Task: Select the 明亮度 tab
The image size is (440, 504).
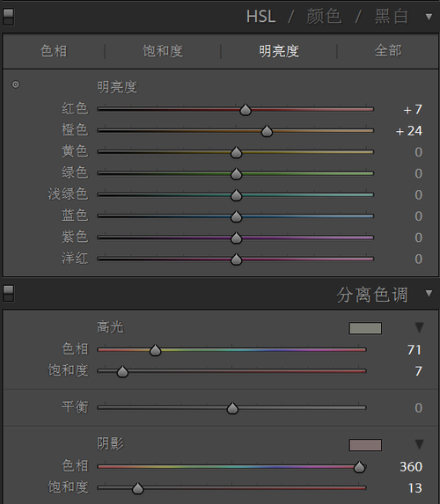Action: tap(279, 51)
